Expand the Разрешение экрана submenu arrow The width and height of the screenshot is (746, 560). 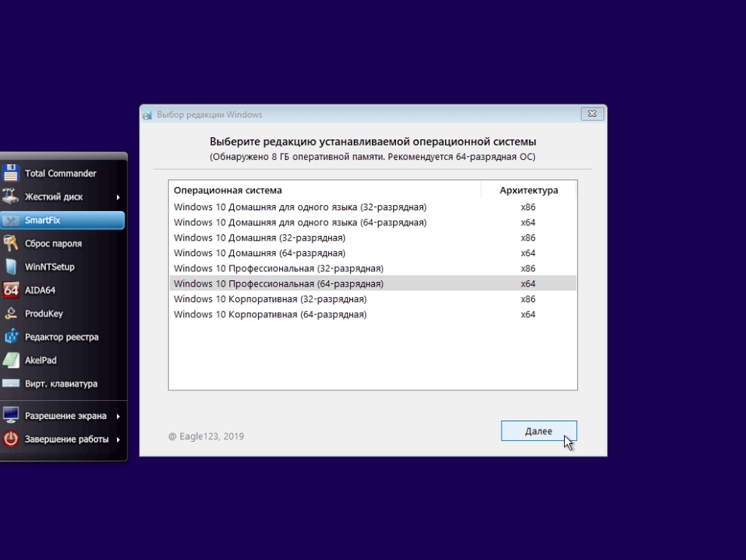click(x=118, y=416)
